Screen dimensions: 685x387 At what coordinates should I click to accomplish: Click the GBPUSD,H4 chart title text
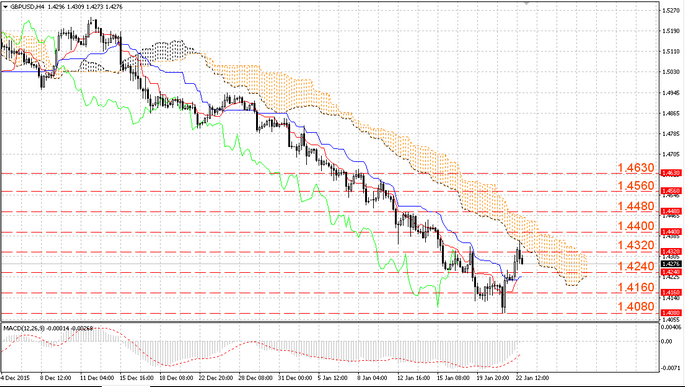(x=27, y=7)
